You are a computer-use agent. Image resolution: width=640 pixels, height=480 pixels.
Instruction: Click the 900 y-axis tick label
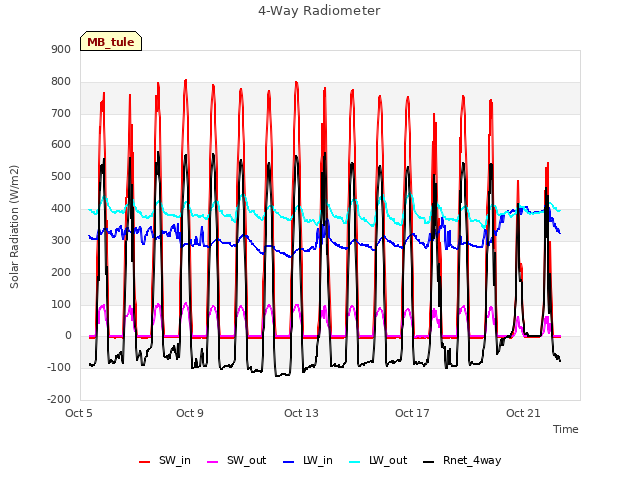(x=61, y=49)
